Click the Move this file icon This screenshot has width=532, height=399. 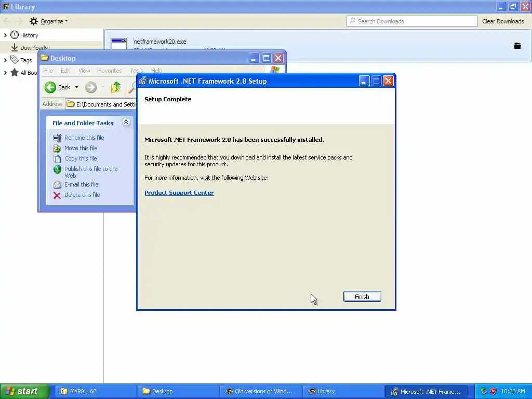point(57,148)
